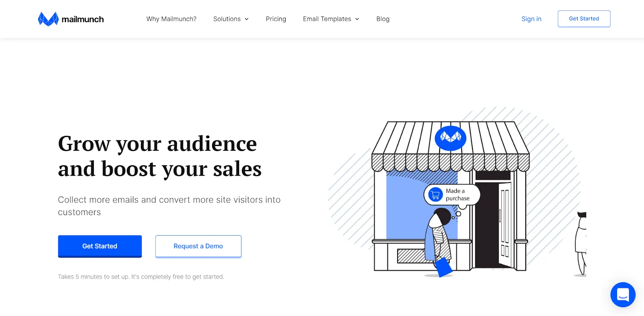Click the storefront illustration's open door

pyautogui.click(x=505, y=224)
